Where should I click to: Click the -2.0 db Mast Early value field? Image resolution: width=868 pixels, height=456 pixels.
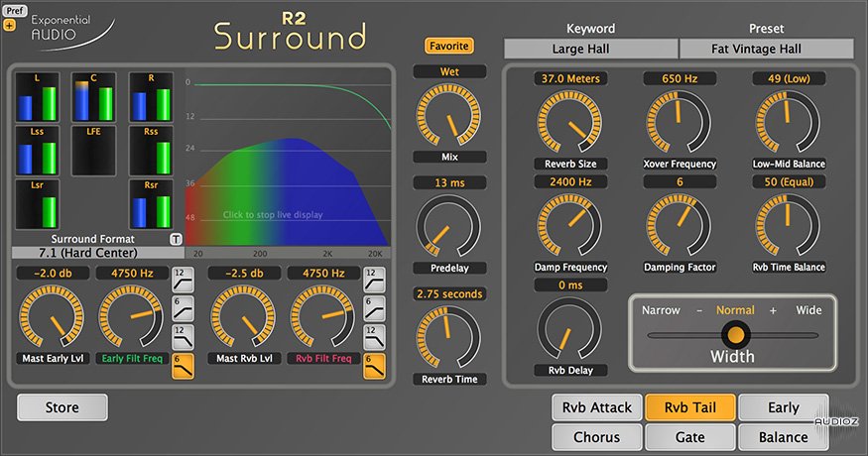click(x=53, y=273)
